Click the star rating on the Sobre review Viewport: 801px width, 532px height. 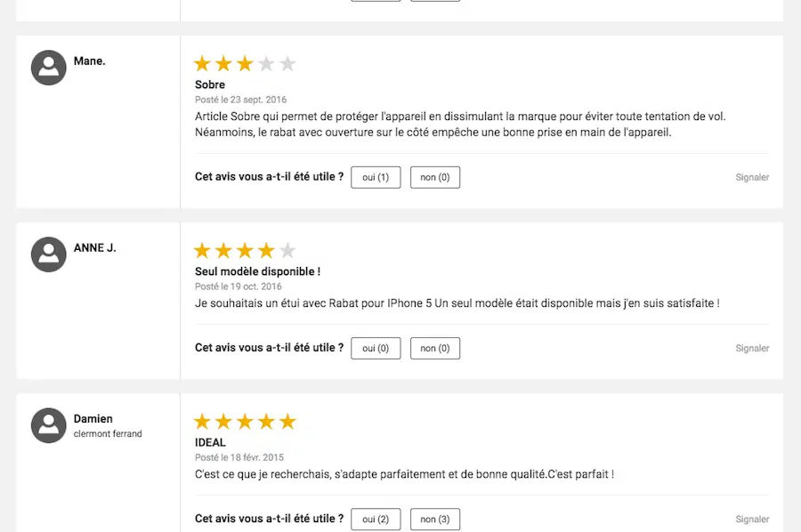pos(245,64)
